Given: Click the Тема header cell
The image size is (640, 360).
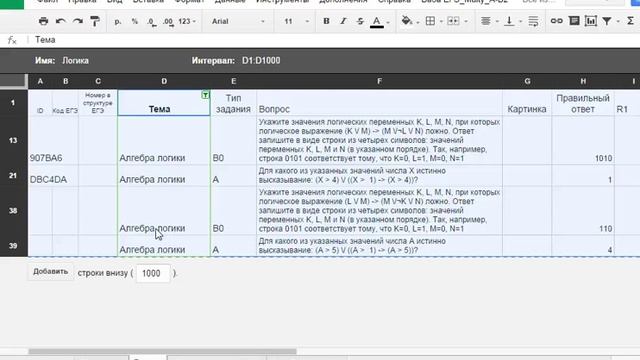Looking at the screenshot, I should point(164,103).
